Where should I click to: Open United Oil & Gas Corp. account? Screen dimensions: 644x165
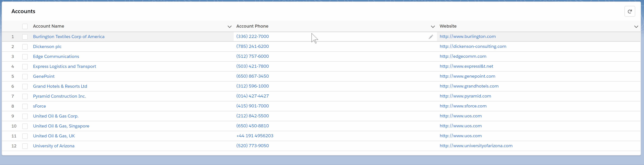coord(56,116)
